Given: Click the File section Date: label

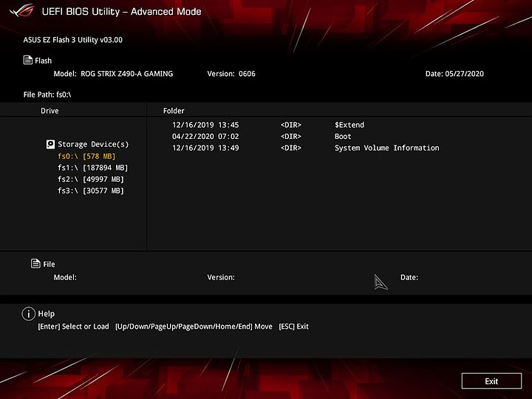Looking at the screenshot, I should [409, 277].
